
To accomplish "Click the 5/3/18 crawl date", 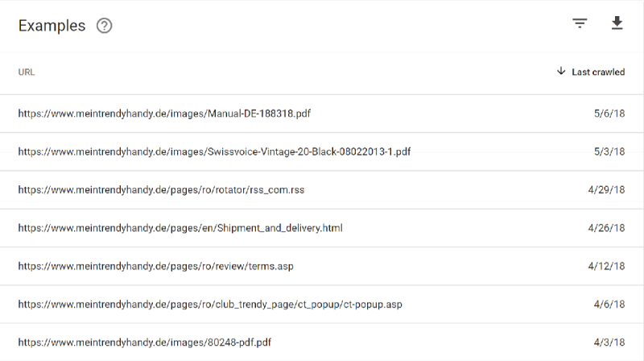I will tap(609, 151).
